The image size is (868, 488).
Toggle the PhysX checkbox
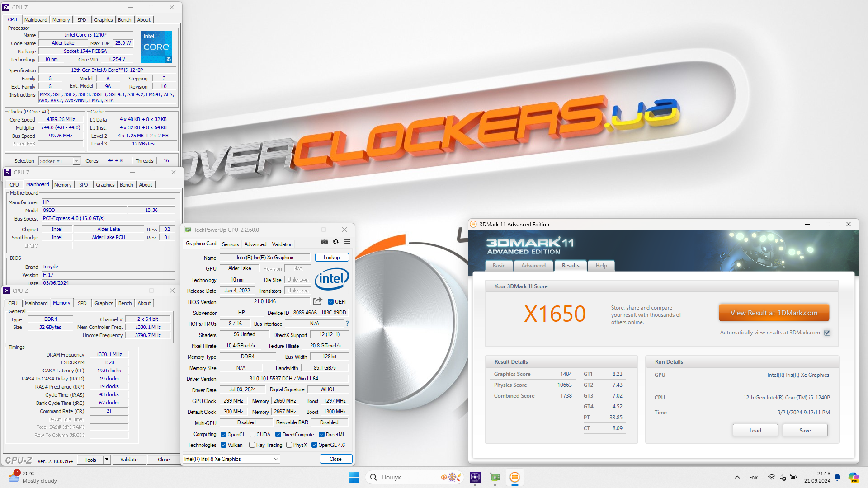[289, 445]
